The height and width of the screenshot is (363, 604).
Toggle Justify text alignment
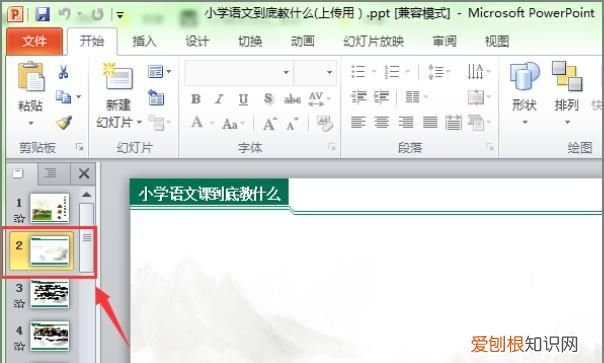tap(430, 123)
